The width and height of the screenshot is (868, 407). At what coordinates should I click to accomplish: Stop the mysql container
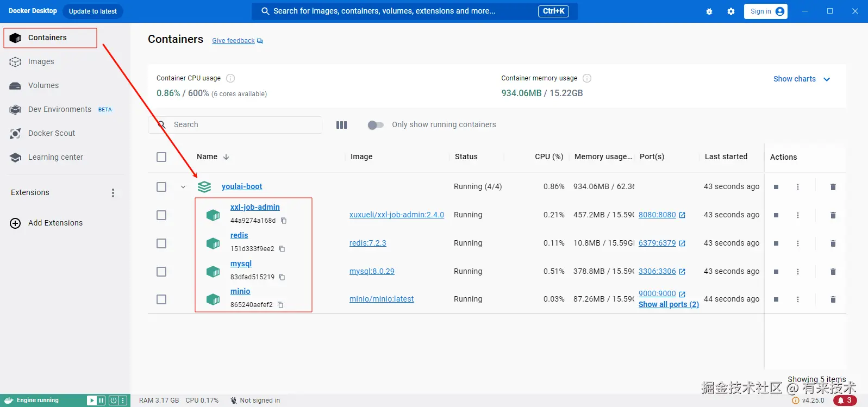(x=776, y=272)
